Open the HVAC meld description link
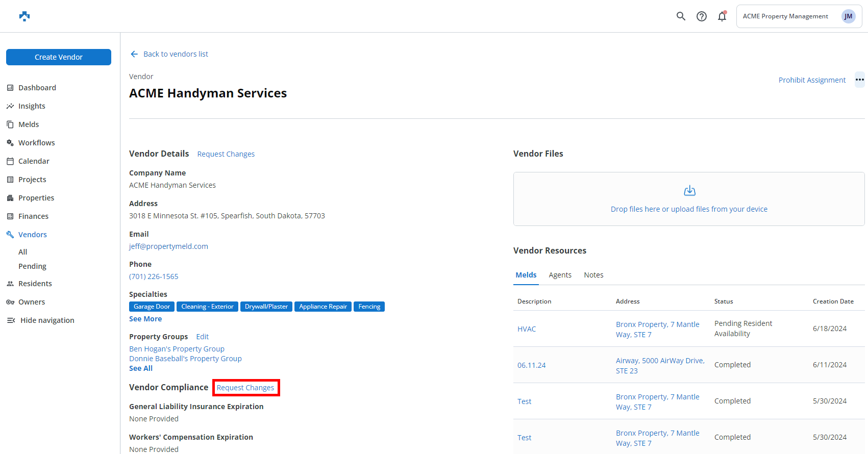 tap(527, 329)
